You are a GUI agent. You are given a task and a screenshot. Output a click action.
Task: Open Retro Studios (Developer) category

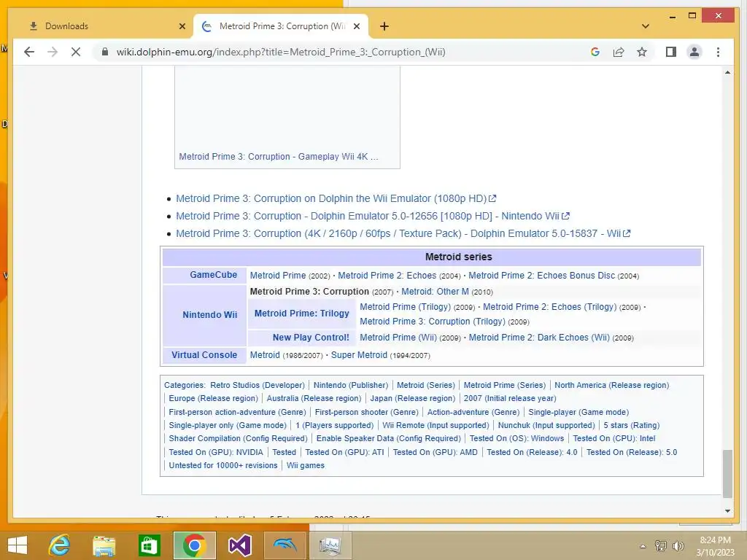point(258,385)
